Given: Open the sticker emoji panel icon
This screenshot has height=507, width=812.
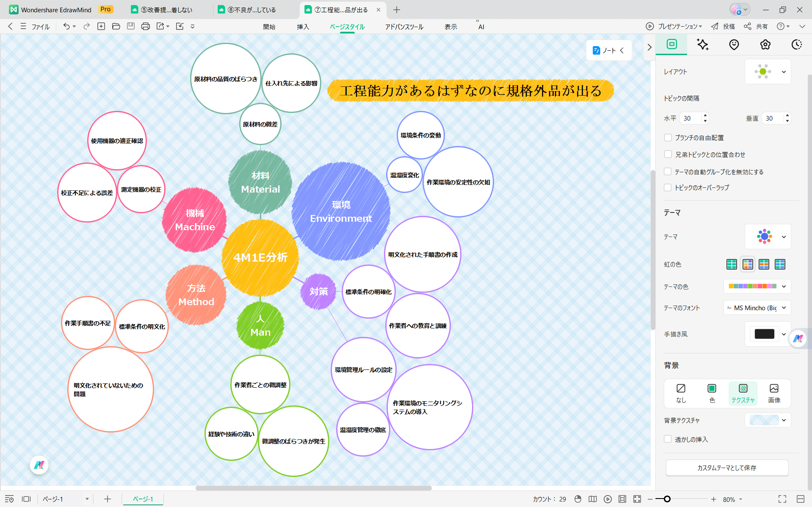Looking at the screenshot, I should (734, 44).
